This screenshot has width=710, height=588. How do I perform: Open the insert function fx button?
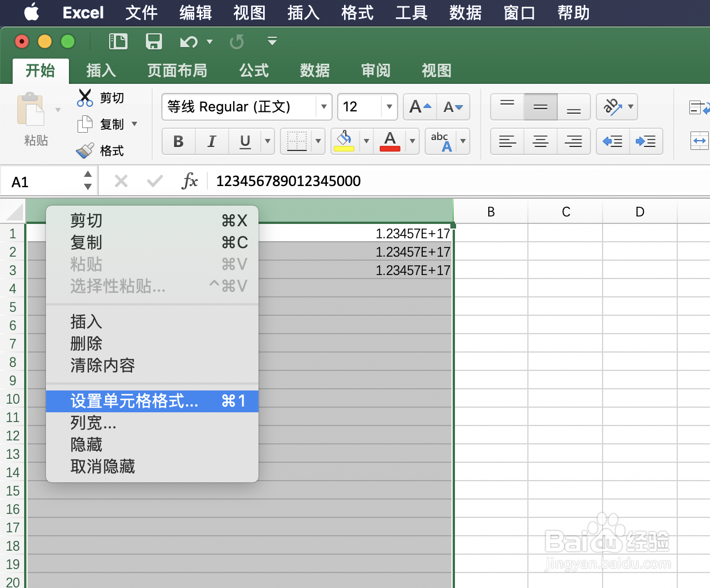pyautogui.click(x=190, y=181)
